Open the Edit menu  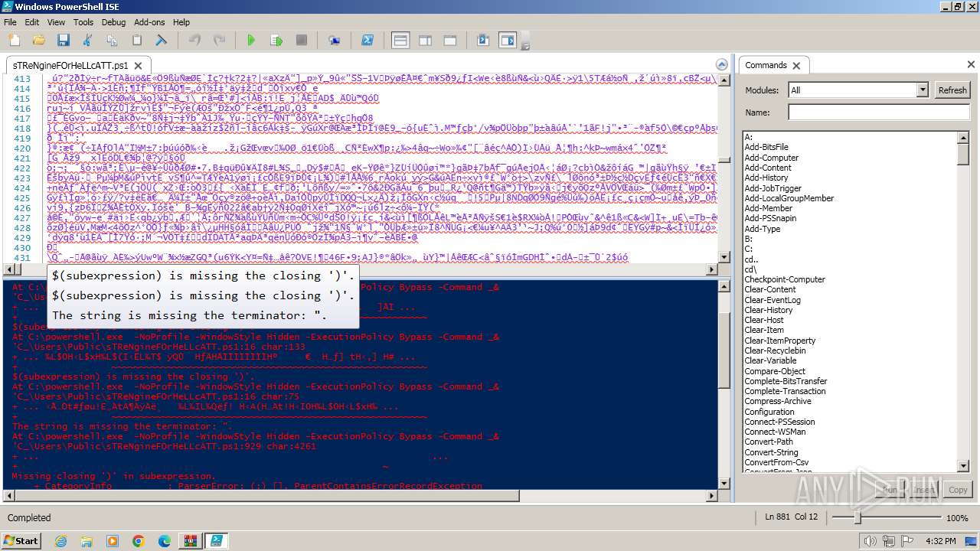pyautogui.click(x=31, y=22)
